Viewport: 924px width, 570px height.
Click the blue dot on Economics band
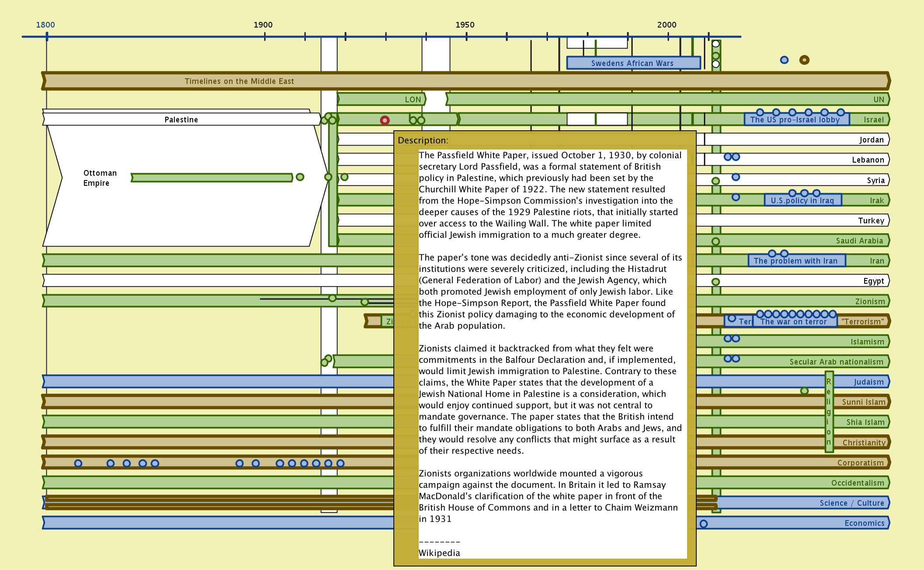tap(703, 524)
